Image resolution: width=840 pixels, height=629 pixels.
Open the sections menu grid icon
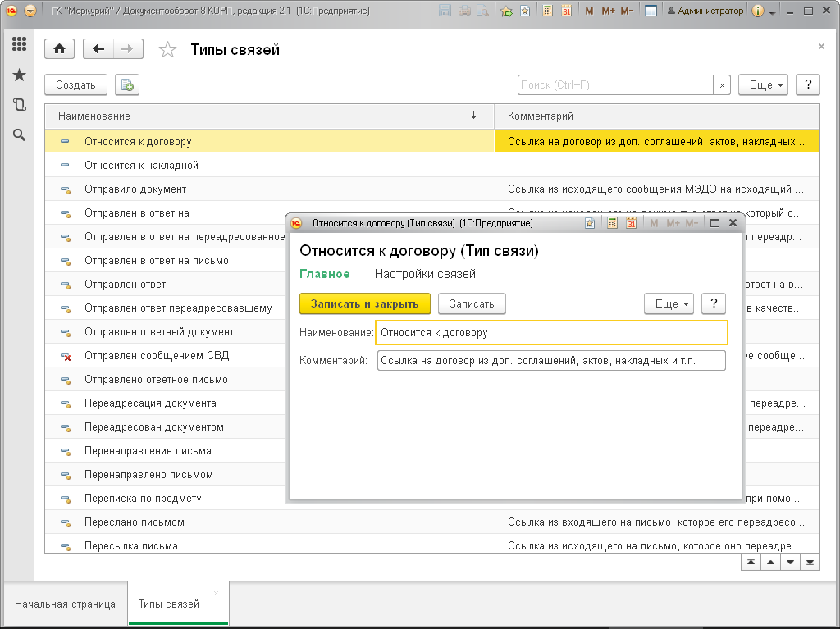click(x=20, y=44)
